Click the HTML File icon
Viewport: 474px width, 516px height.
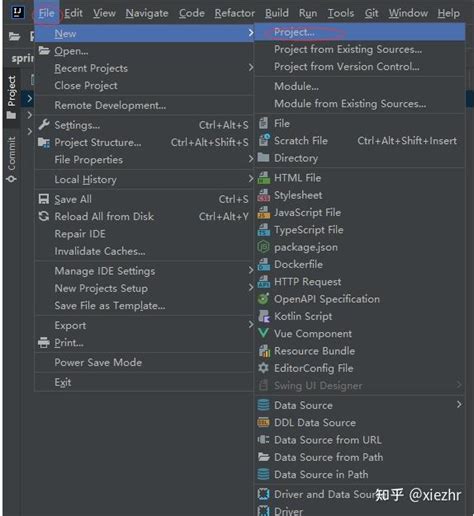coord(264,178)
